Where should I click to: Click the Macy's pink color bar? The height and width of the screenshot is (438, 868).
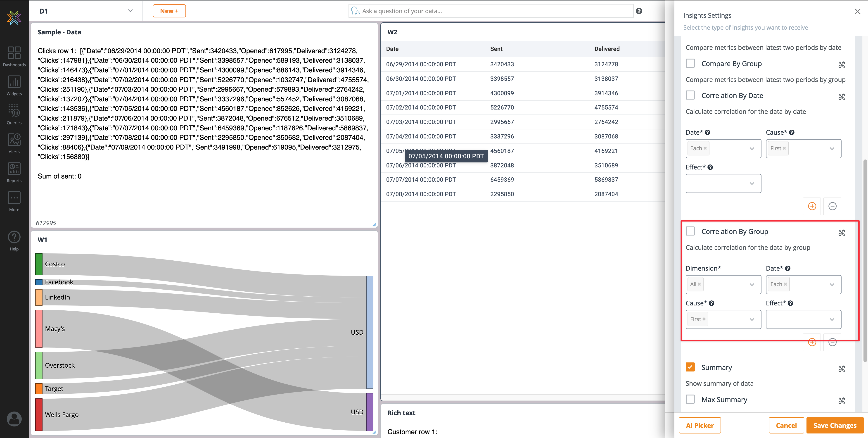point(39,329)
